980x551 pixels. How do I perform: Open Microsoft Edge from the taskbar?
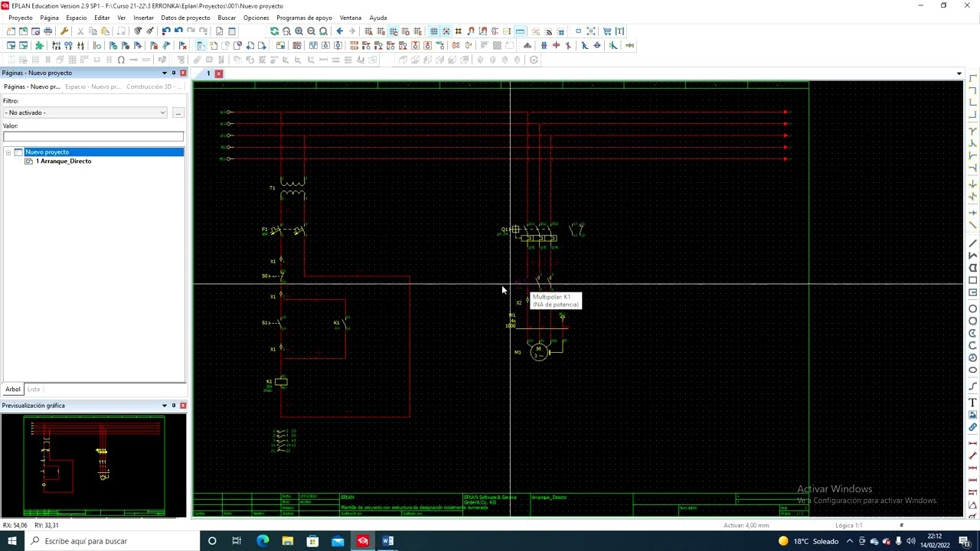click(263, 541)
